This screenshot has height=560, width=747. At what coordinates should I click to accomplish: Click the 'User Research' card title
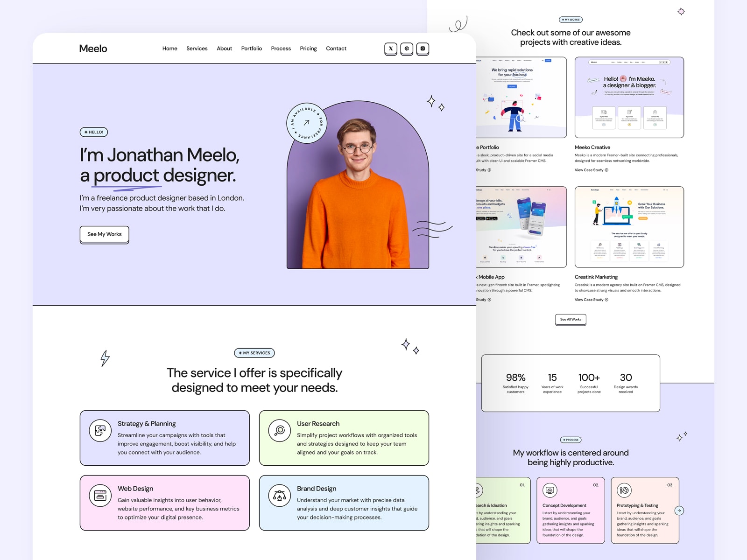(318, 424)
